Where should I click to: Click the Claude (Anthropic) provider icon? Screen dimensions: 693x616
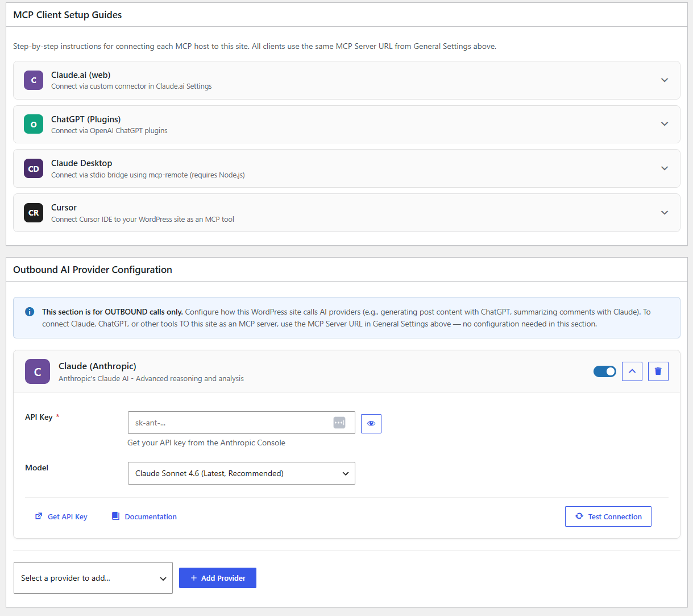(38, 371)
